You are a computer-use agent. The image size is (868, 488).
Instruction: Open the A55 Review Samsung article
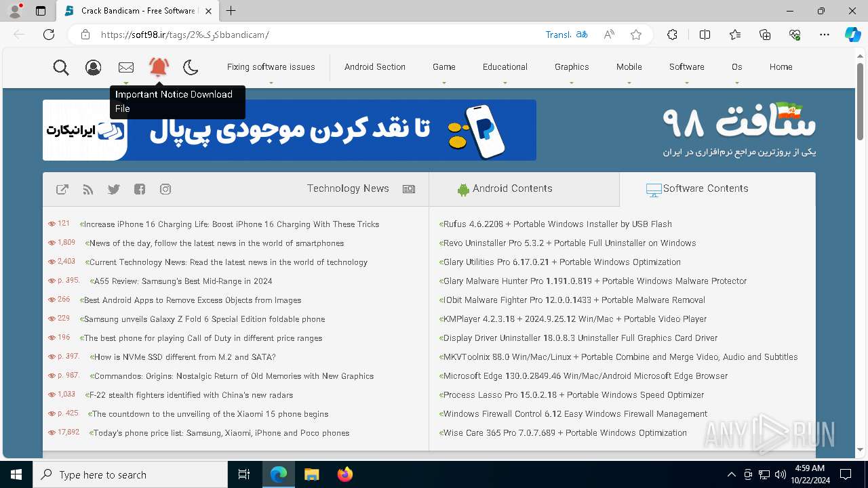[183, 281]
